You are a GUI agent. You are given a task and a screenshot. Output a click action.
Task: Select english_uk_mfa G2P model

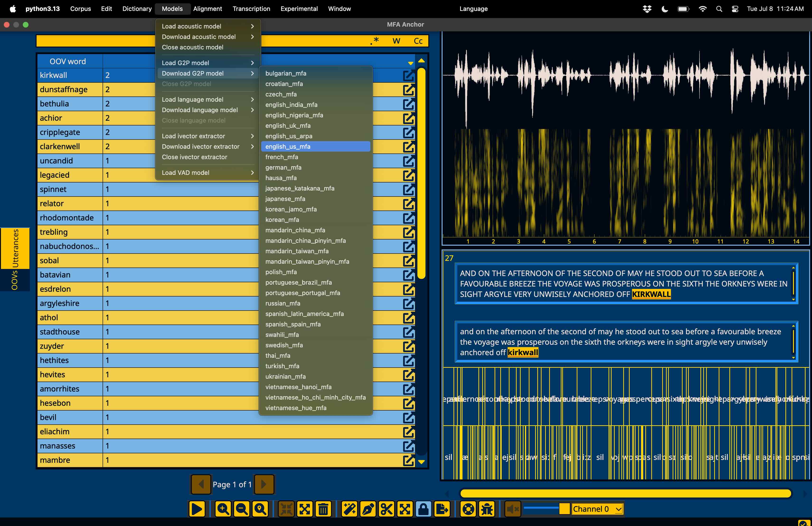(x=316, y=126)
